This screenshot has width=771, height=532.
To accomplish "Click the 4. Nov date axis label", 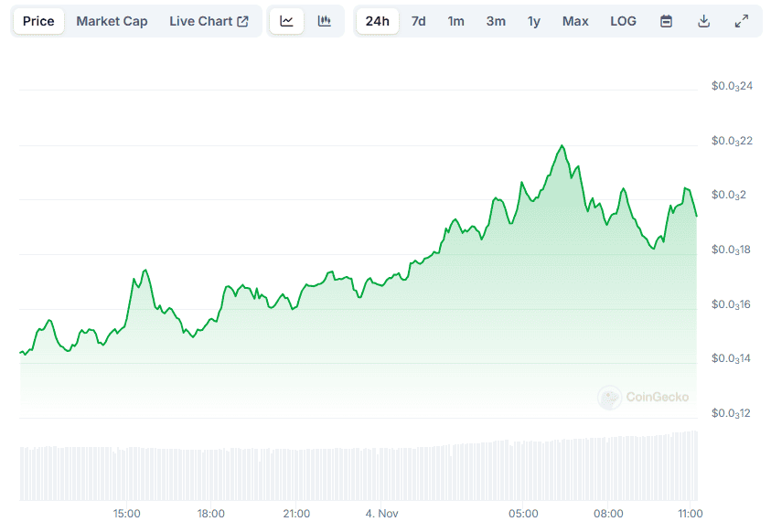I will tap(381, 514).
